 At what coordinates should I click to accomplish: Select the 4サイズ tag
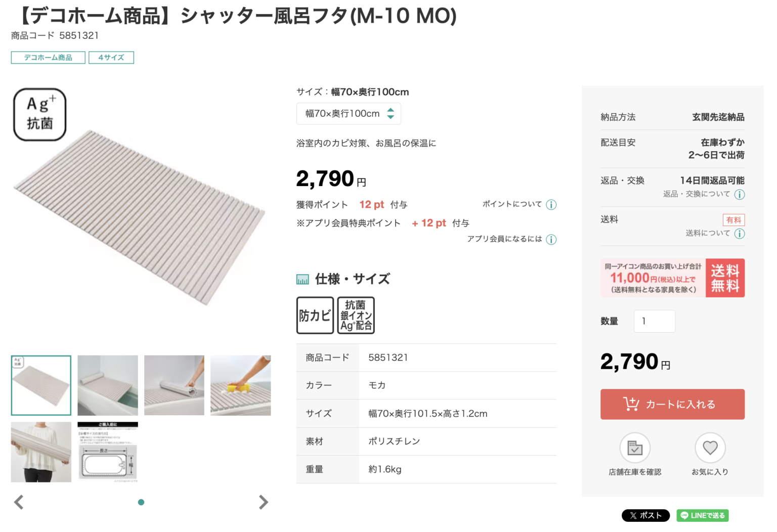tap(111, 57)
